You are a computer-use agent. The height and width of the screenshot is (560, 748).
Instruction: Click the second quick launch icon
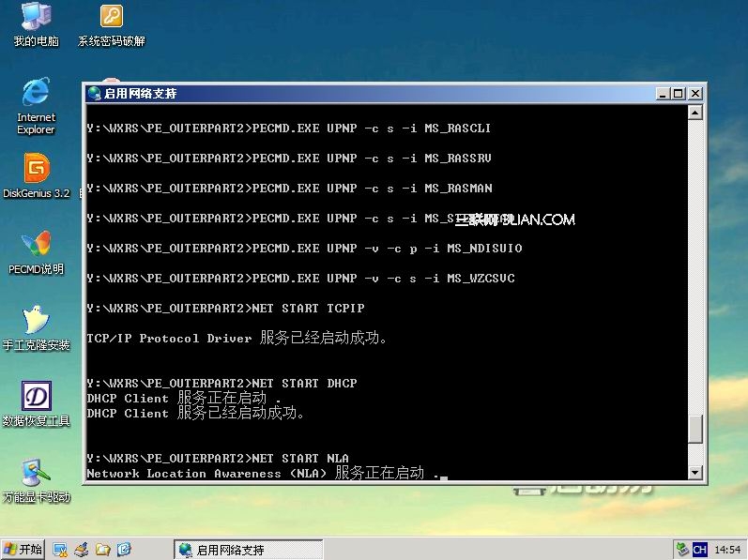pyautogui.click(x=81, y=550)
